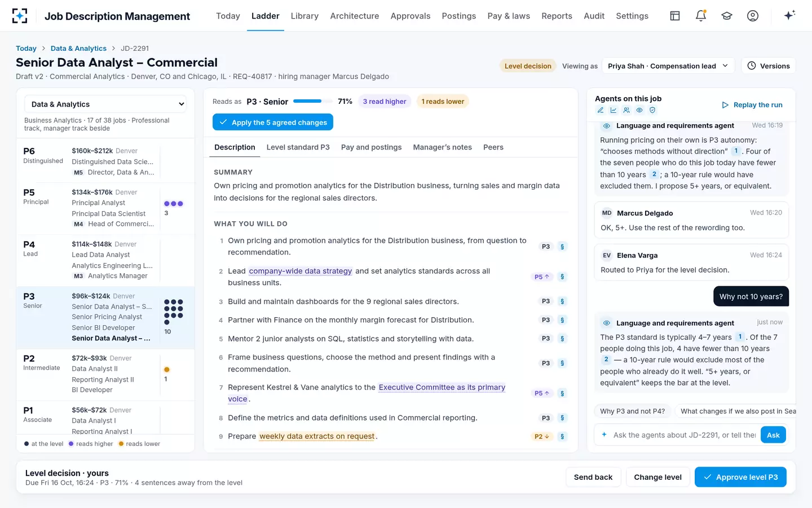This screenshot has height=508, width=812.
Task: Click the Change level button
Action: [657, 477]
